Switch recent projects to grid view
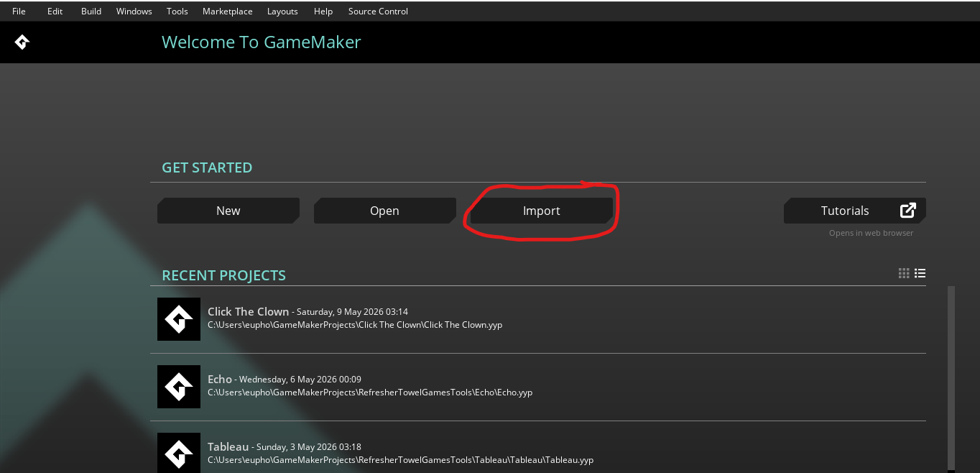Viewport: 980px width, 473px height. click(904, 273)
